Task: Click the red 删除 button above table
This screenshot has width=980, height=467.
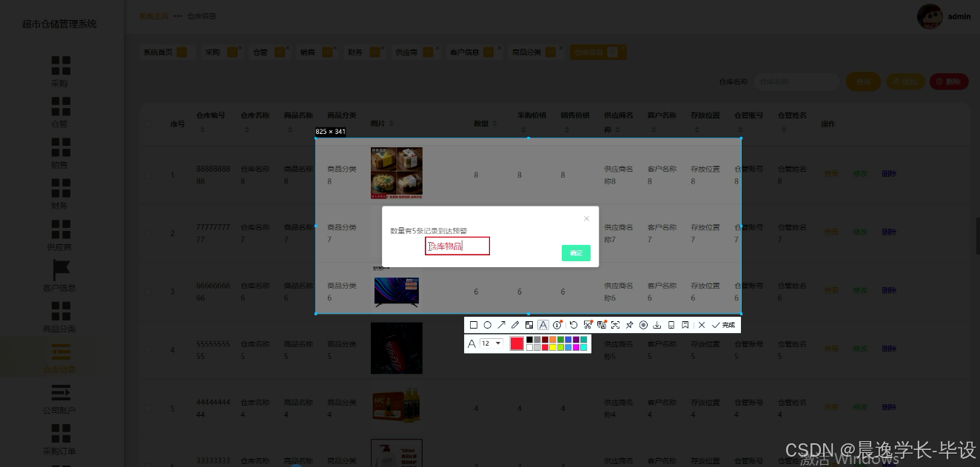Action: (948, 81)
